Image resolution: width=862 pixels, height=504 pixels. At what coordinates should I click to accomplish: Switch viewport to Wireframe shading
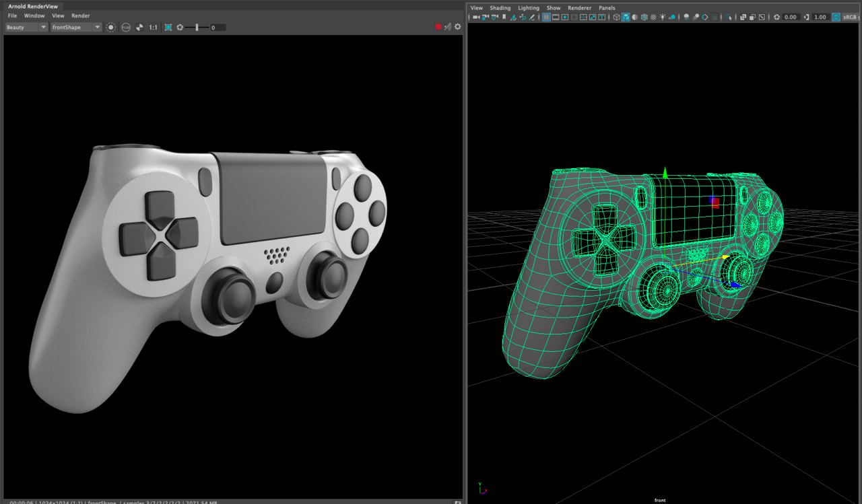click(x=616, y=17)
